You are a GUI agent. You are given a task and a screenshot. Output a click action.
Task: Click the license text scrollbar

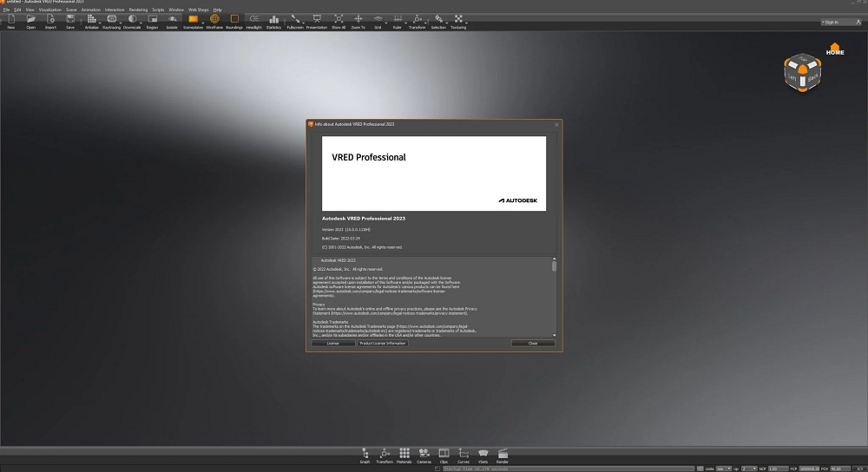coord(555,267)
